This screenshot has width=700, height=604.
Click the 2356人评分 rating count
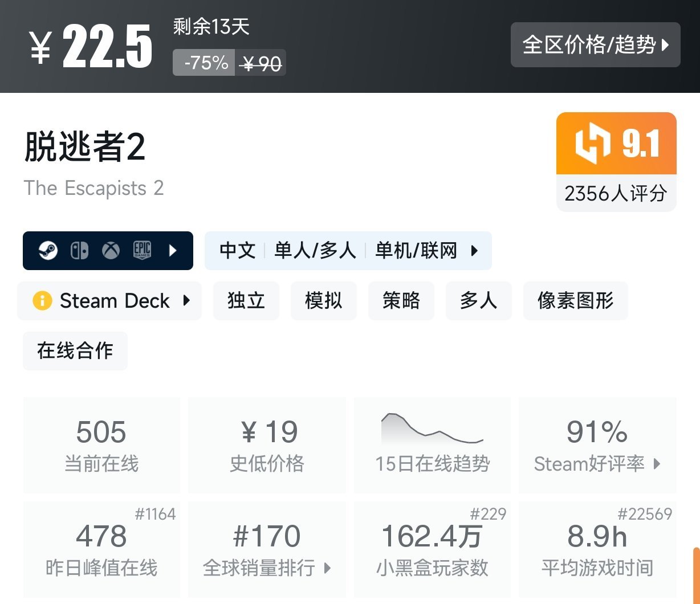coord(616,194)
